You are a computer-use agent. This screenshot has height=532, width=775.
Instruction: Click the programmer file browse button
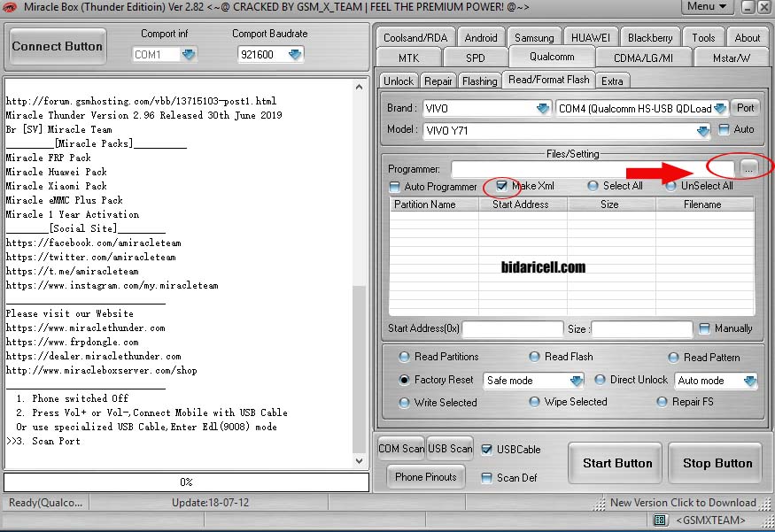pos(748,169)
